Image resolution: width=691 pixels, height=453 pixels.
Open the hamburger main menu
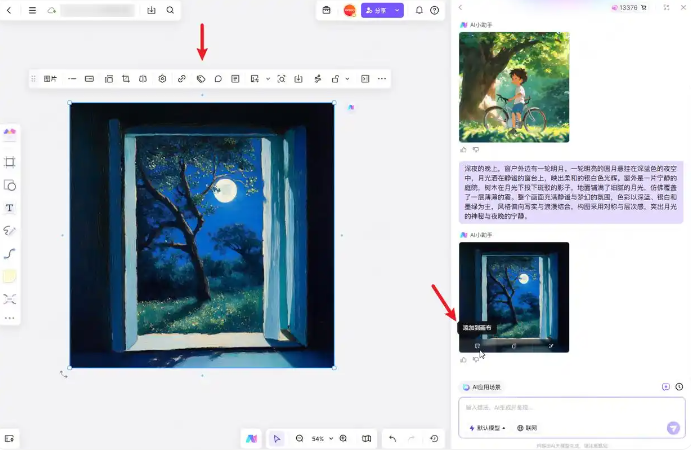tap(32, 10)
